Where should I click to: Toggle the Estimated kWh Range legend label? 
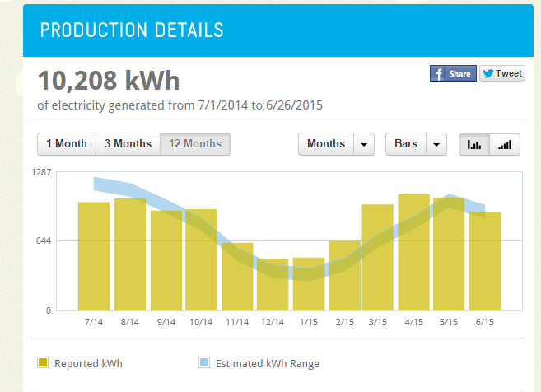(267, 363)
